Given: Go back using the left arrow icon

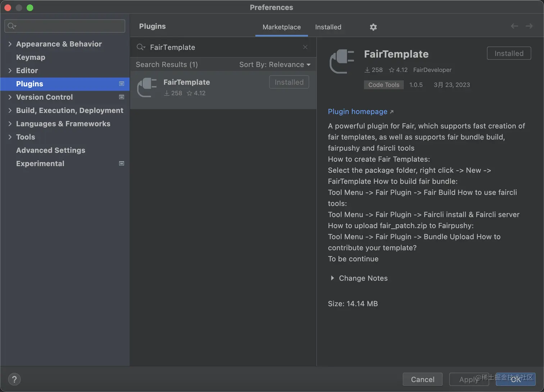Looking at the screenshot, I should 514,26.
